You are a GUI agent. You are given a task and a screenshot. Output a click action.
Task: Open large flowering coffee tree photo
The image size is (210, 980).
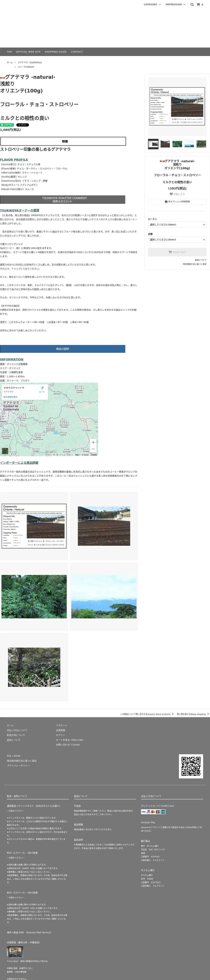[x=34, y=667]
